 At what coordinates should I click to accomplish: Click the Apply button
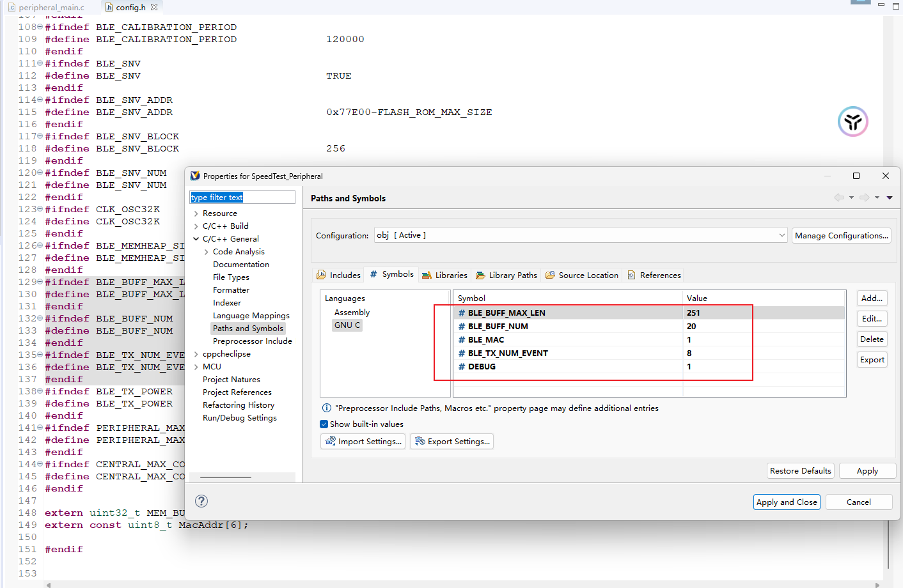pos(867,470)
